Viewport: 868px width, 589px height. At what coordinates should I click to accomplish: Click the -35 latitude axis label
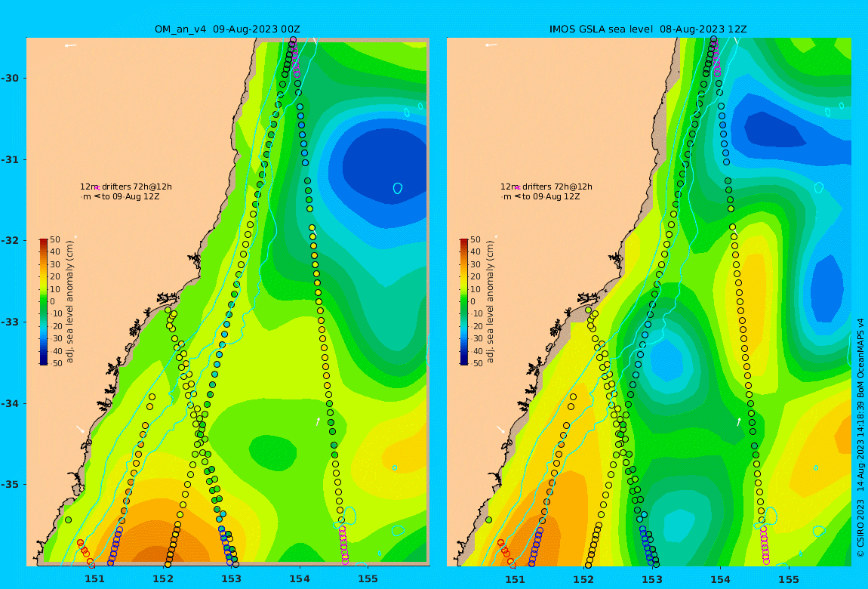(x=11, y=484)
